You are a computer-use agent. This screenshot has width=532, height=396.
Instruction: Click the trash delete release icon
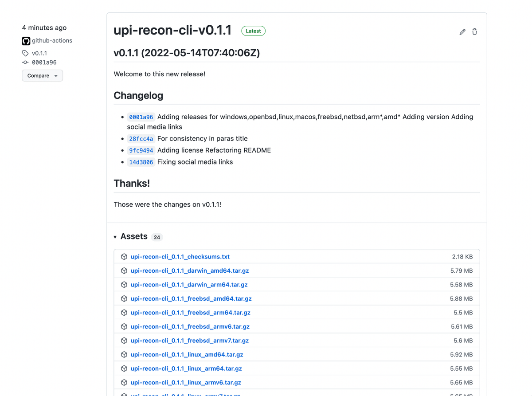(474, 32)
